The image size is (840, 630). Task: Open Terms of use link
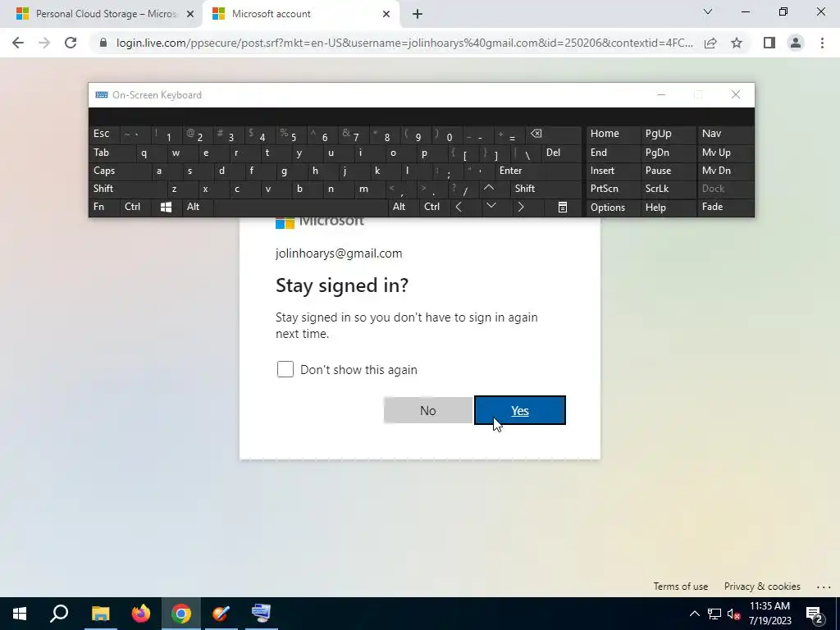click(680, 586)
